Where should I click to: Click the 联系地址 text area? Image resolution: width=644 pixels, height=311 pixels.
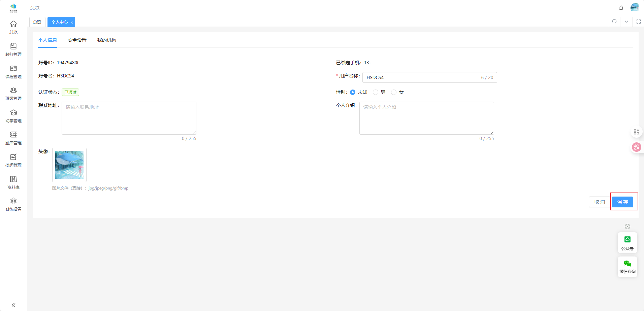(129, 118)
